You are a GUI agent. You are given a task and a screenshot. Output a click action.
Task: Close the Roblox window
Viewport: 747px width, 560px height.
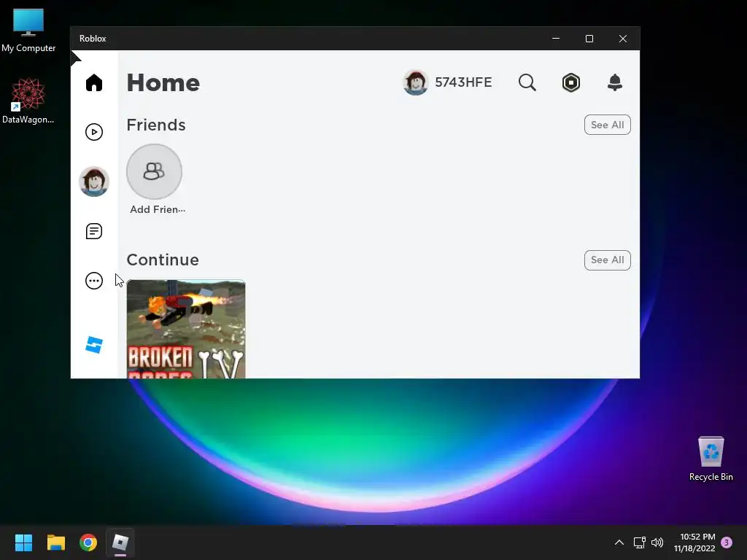pos(623,39)
